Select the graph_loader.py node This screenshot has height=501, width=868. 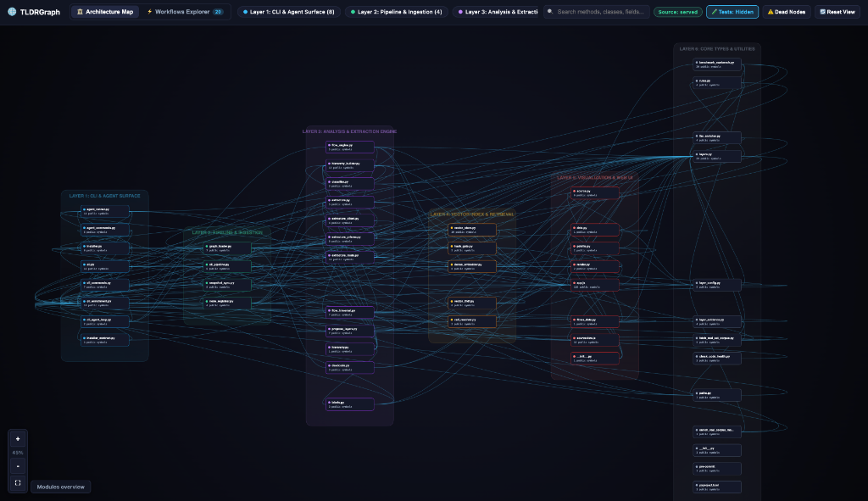(227, 248)
